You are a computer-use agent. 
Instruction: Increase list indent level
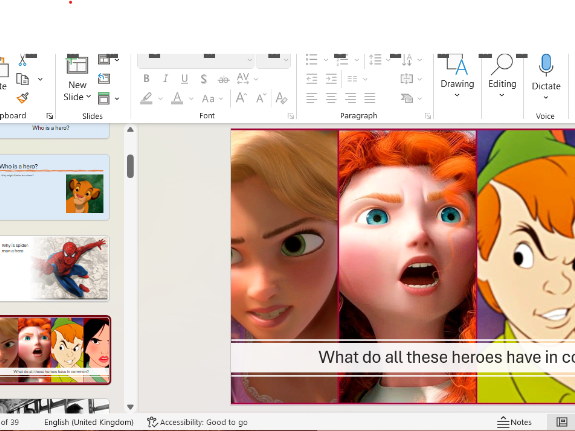tap(331, 78)
